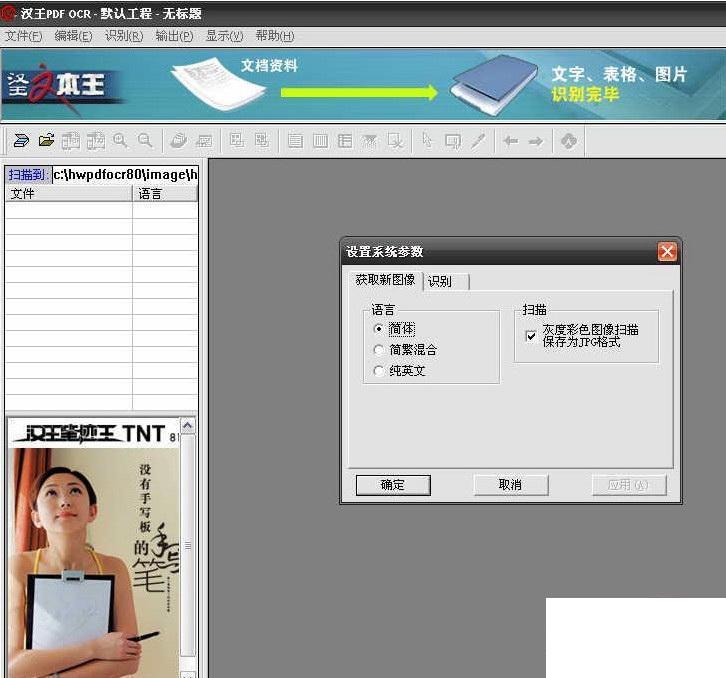Confirm settings with the 确定 button
Image resolution: width=726 pixels, height=678 pixels.
393,485
